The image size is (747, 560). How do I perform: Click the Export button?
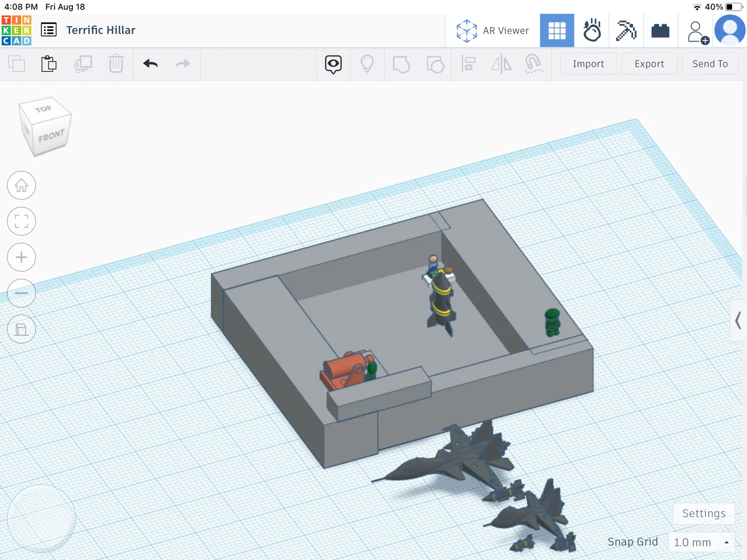coord(649,64)
